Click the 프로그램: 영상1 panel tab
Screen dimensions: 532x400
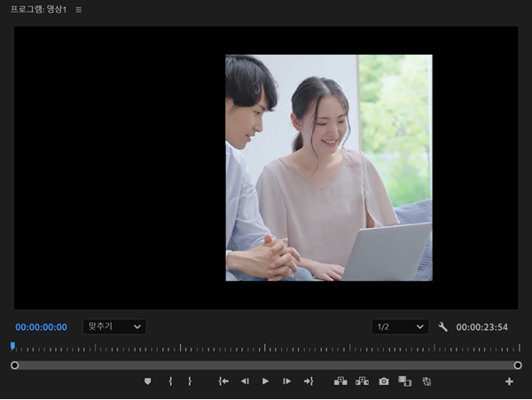click(38, 10)
